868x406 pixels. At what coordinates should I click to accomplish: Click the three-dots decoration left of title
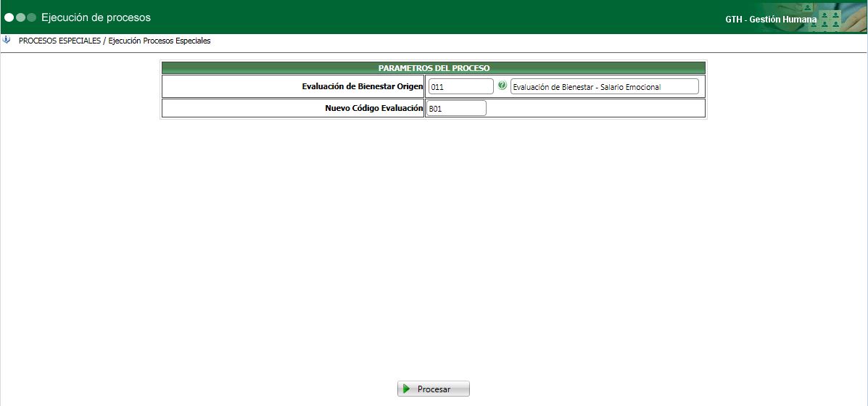coord(20,17)
